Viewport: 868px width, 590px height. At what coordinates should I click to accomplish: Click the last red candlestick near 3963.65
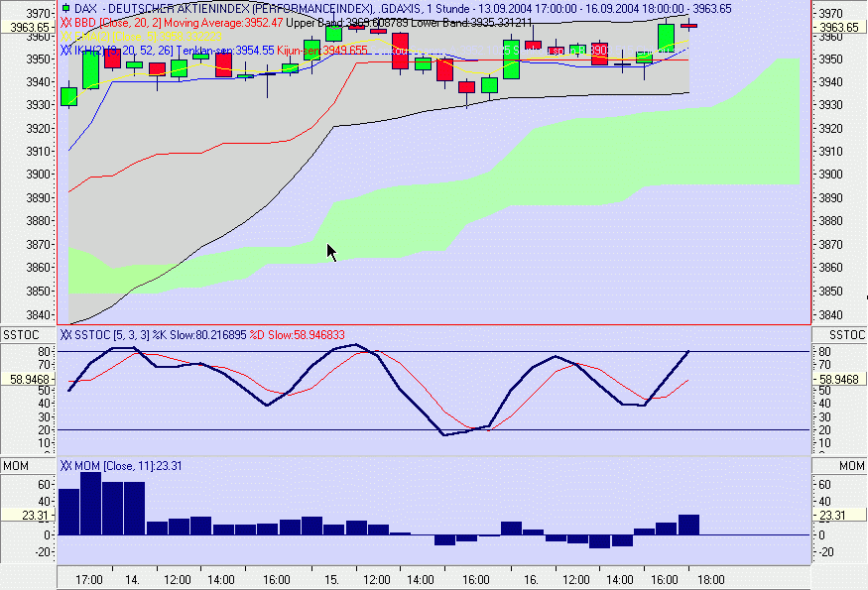point(688,26)
